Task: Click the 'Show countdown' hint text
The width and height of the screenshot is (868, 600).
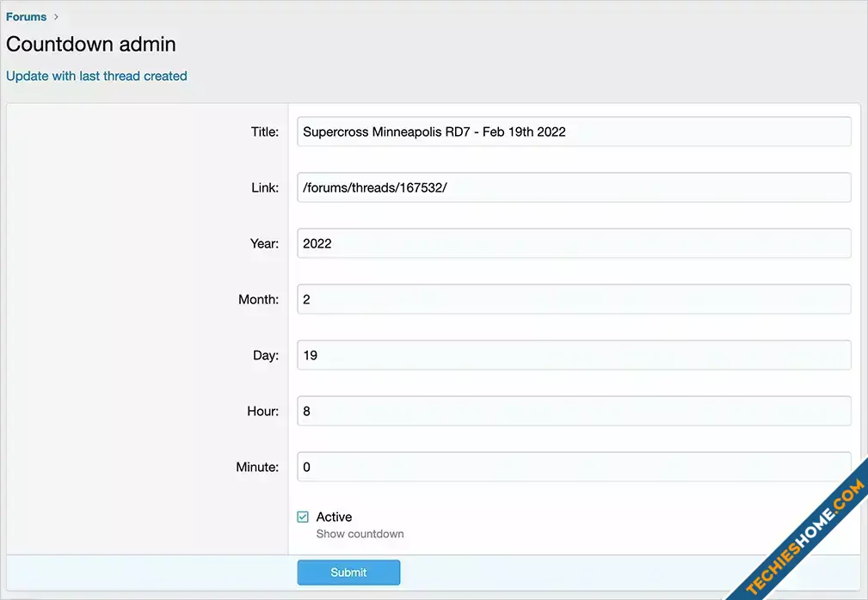Action: [x=360, y=534]
